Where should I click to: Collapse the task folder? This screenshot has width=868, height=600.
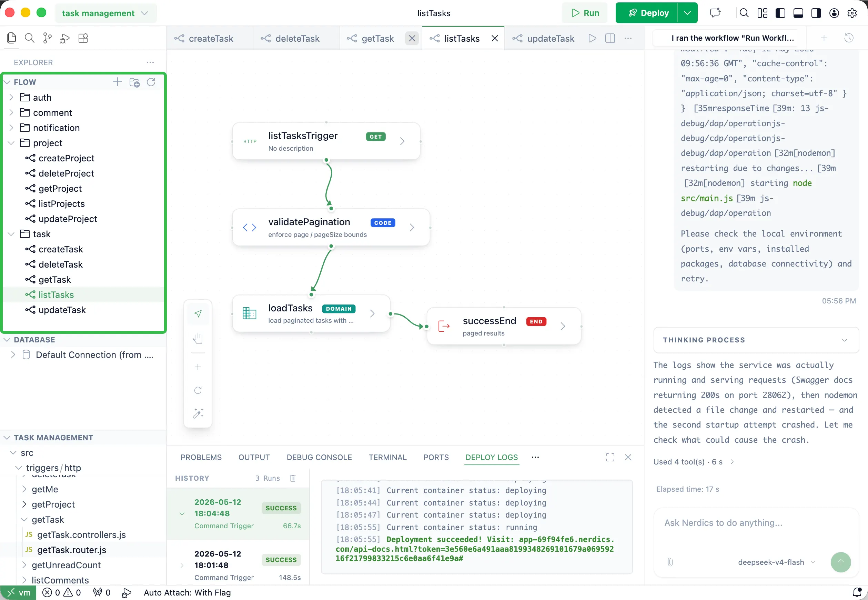pyautogui.click(x=11, y=234)
